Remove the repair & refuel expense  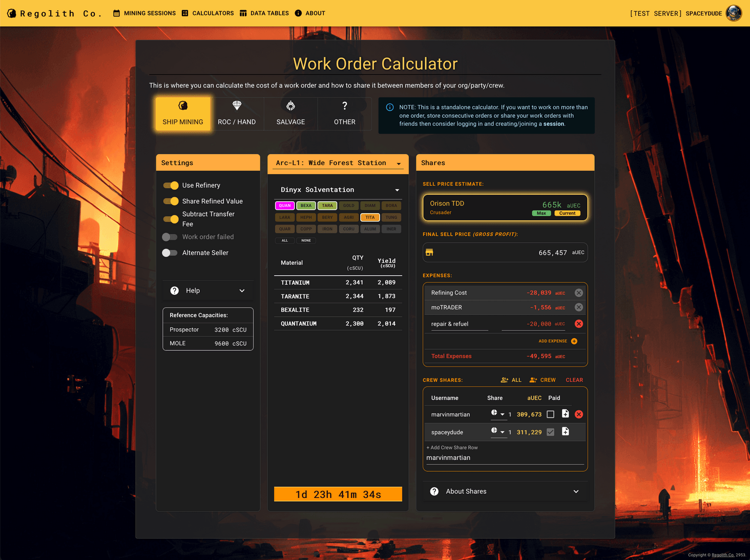pyautogui.click(x=579, y=323)
